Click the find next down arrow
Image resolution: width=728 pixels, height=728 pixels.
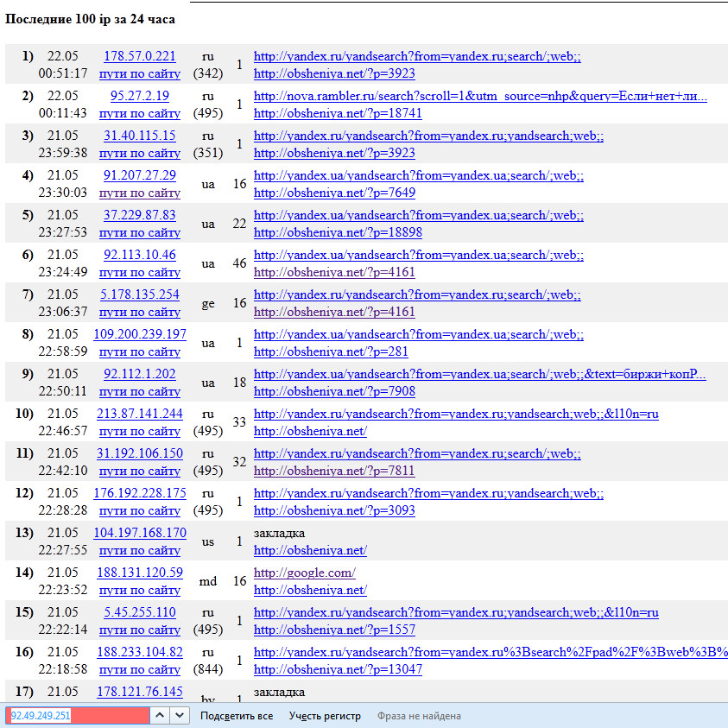tap(180, 715)
